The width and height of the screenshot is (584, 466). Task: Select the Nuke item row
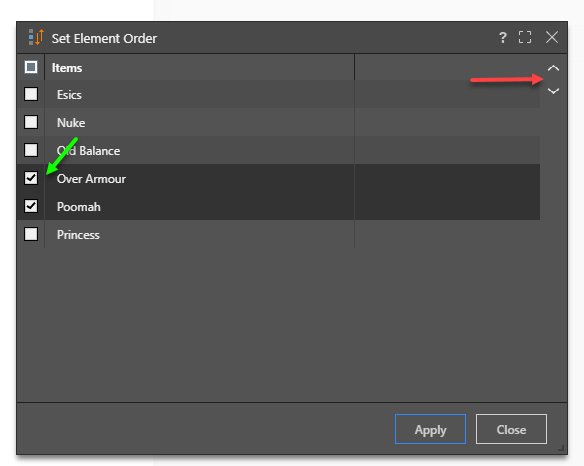278,122
